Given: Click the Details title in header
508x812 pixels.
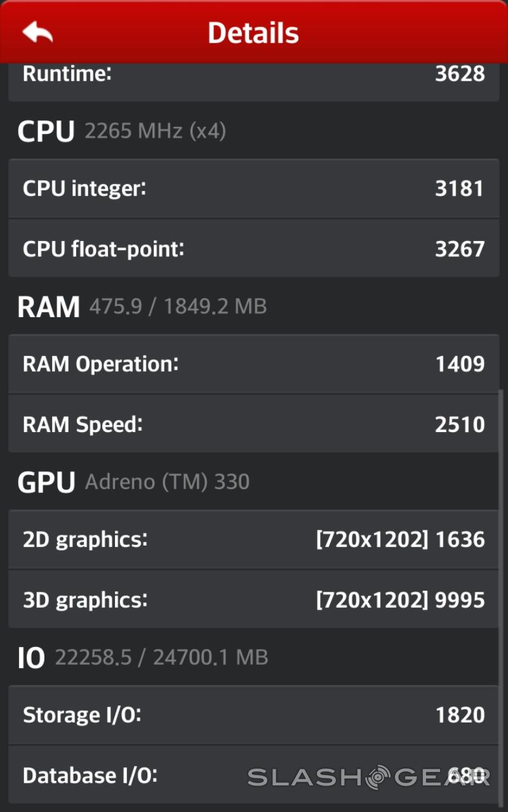Looking at the screenshot, I should pos(253,33).
